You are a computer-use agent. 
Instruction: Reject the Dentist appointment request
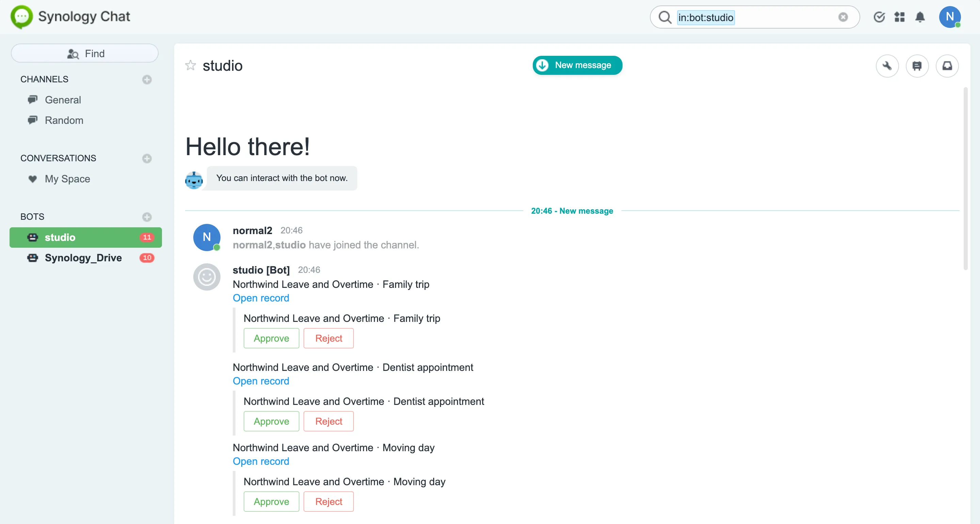329,421
